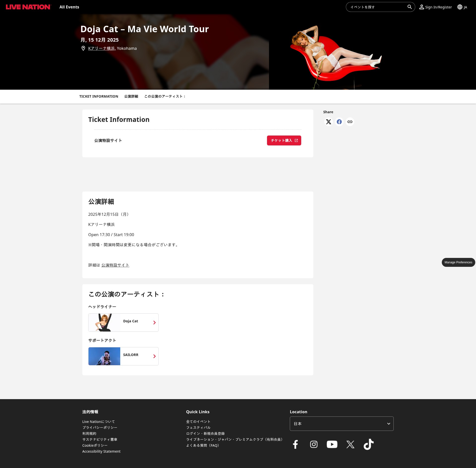Screen dimensions: 476x468
Task: Open ログイン・新規会員登録 link
Action: click(x=205, y=434)
